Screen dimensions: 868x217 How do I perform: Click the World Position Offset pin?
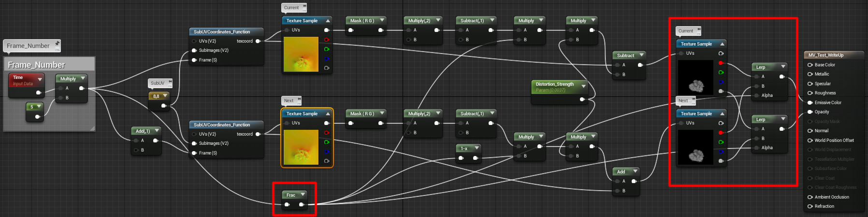click(810, 140)
